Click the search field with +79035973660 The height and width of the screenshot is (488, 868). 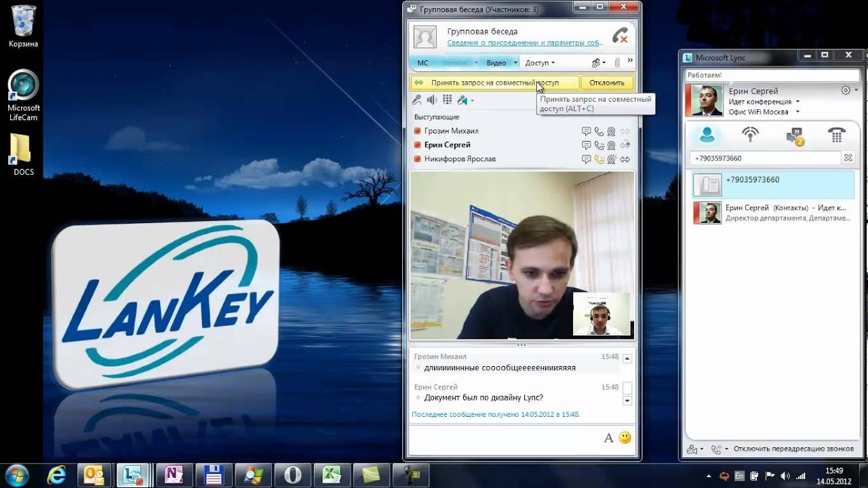tap(766, 158)
